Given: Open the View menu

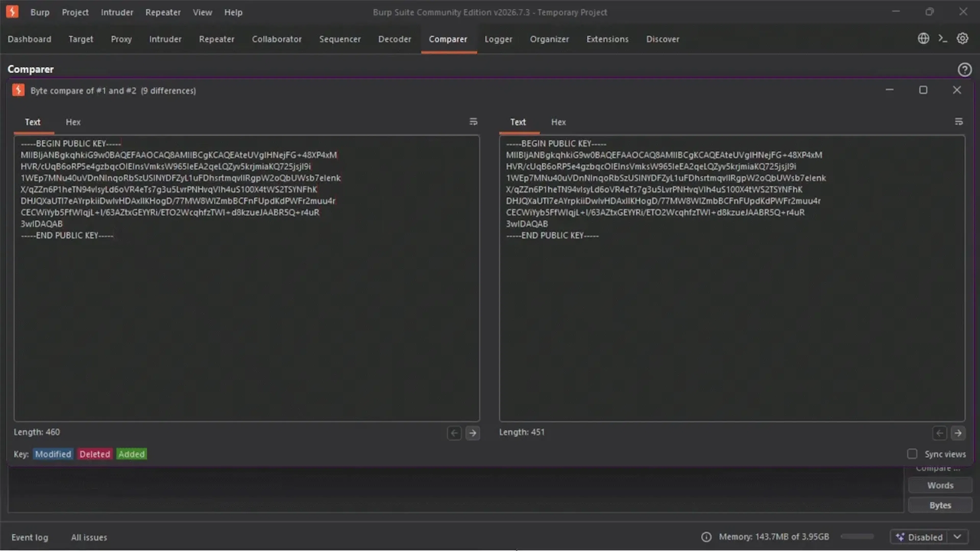Looking at the screenshot, I should click(202, 12).
